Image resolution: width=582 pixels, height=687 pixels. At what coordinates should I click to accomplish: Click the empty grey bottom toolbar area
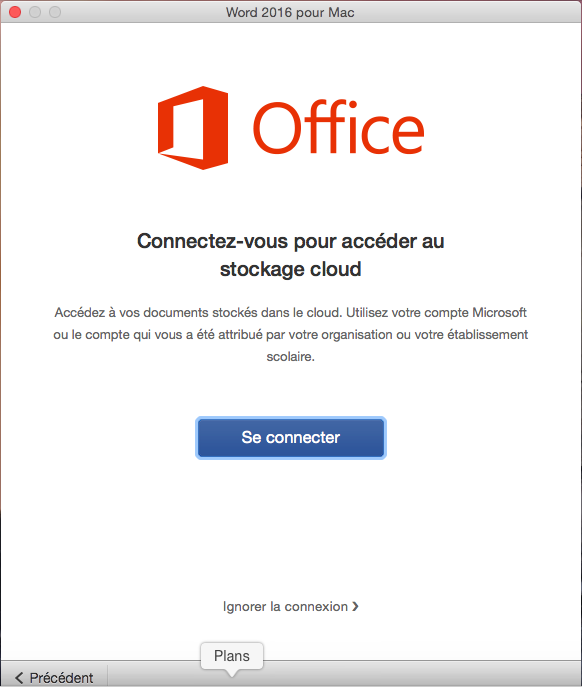pyautogui.click(x=416, y=674)
